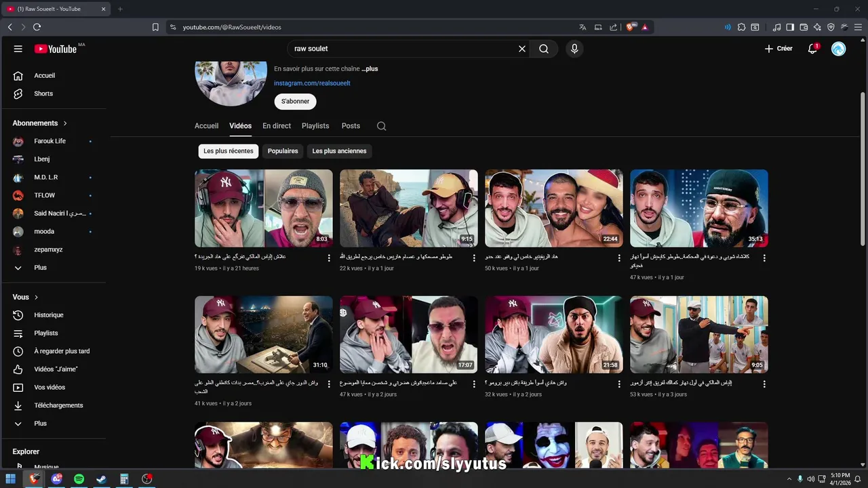Select the Les plus anciennes filter chip
The width and height of the screenshot is (868, 488).
tap(339, 151)
